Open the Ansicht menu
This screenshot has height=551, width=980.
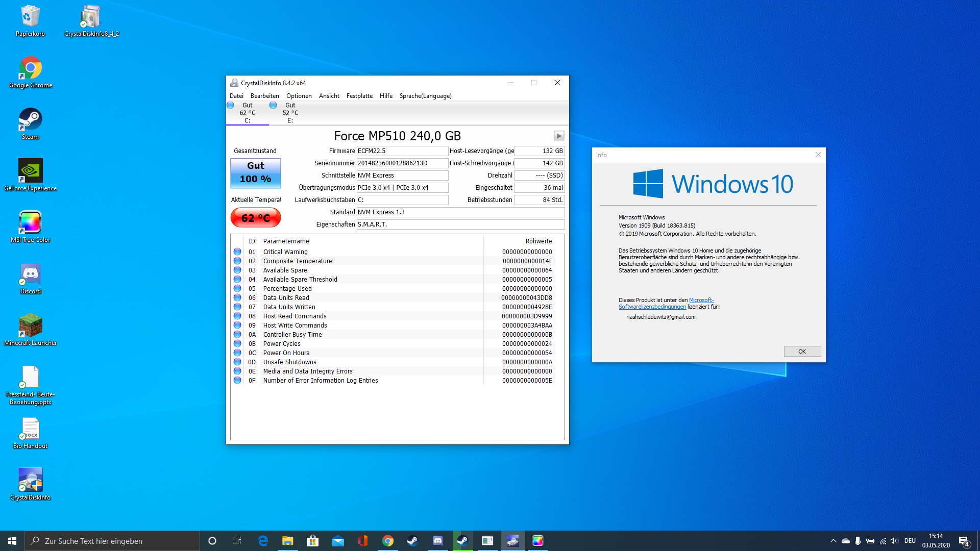[x=329, y=96]
